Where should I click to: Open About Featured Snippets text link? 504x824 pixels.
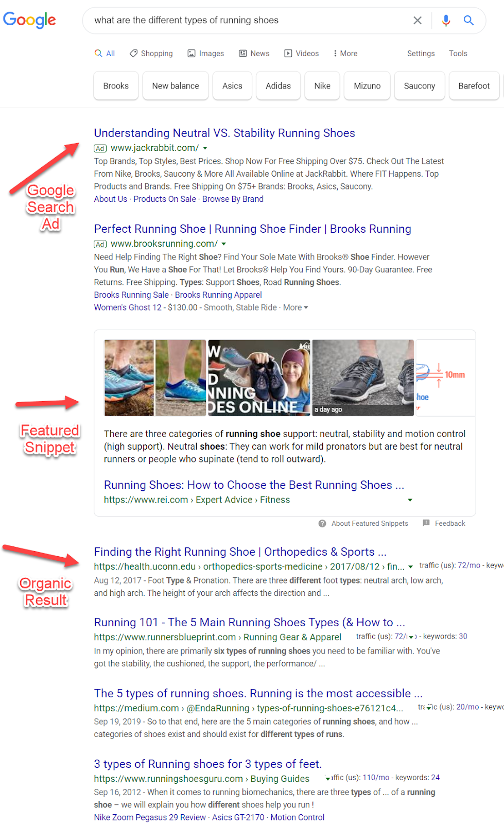[370, 523]
